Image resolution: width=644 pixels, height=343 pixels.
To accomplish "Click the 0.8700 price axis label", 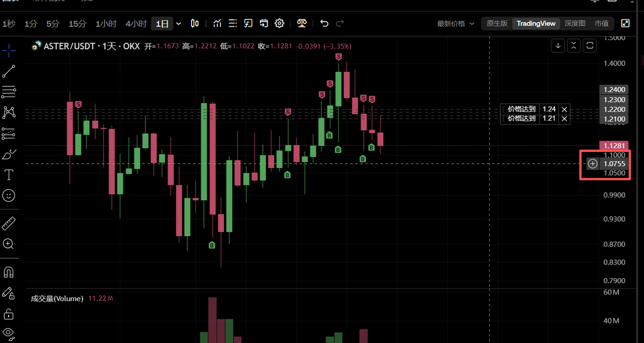I will [x=614, y=244].
